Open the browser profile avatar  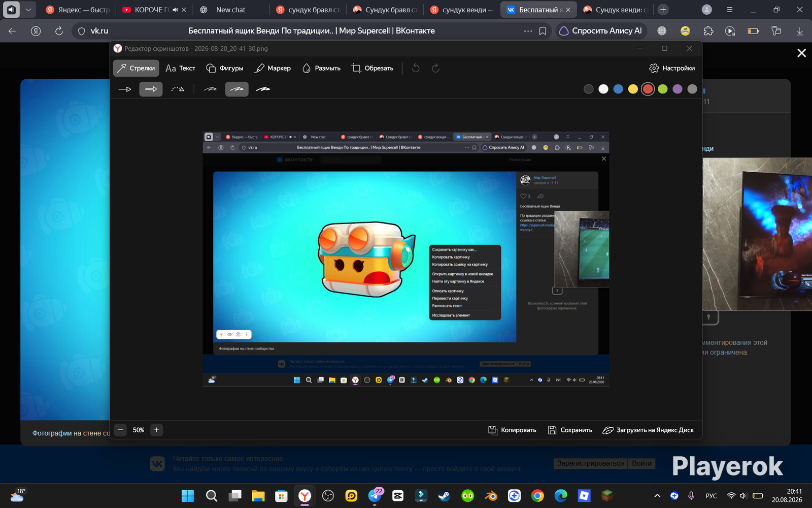707,10
